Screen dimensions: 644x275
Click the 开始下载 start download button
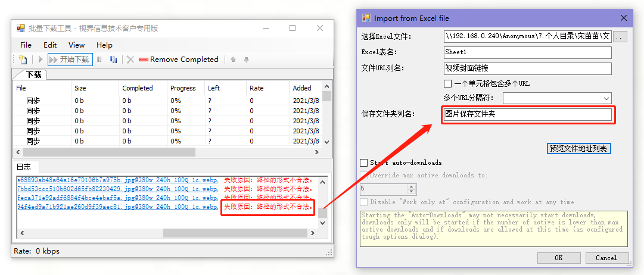point(69,60)
